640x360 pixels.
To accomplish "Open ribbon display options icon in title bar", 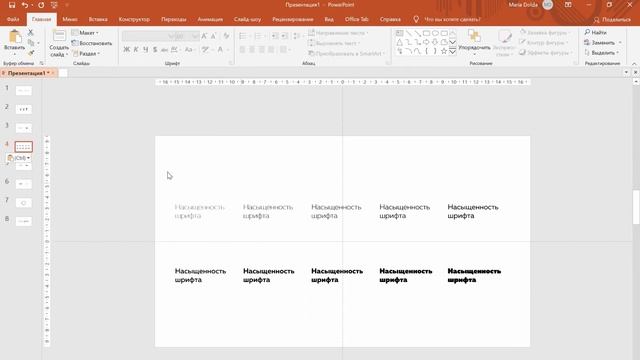I will point(568,5).
